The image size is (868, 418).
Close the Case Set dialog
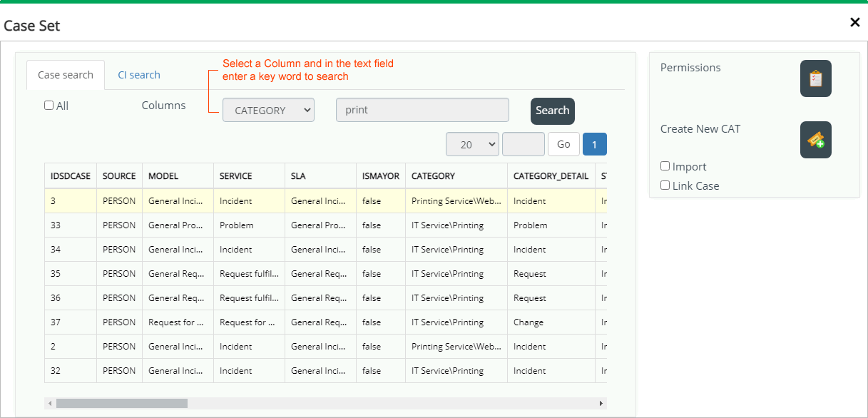point(854,22)
